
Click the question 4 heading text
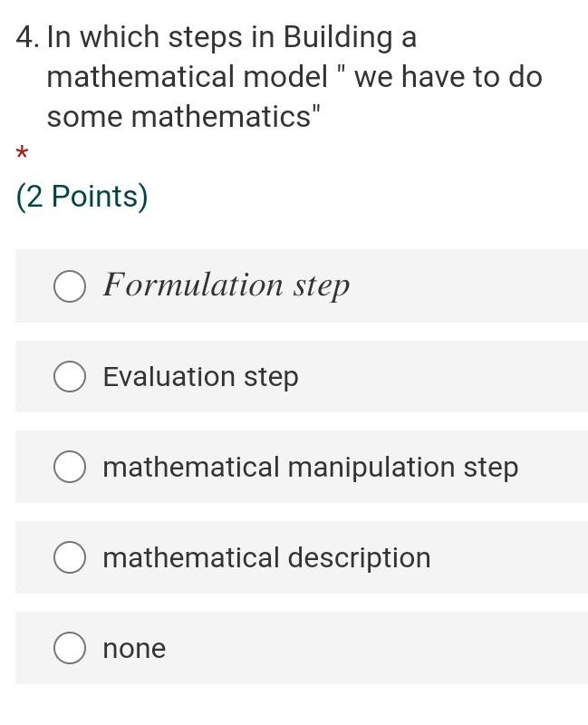[x=279, y=77]
